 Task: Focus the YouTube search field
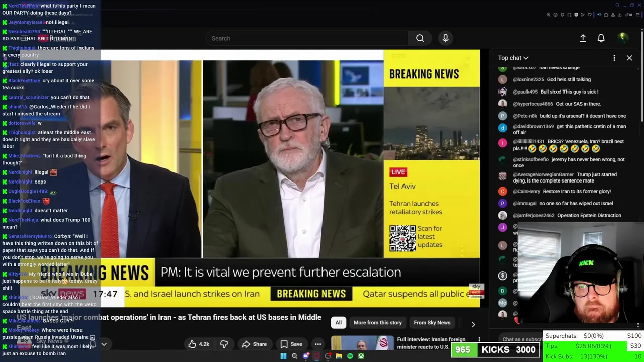[307, 38]
